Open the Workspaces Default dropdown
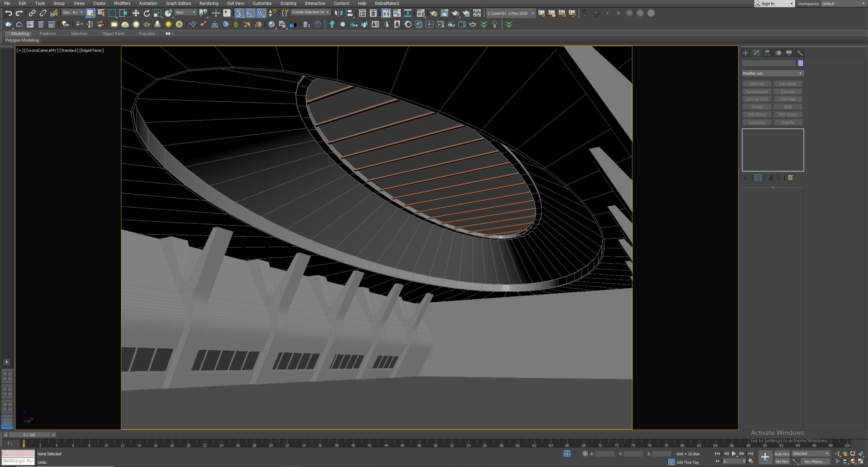Image resolution: width=868 pixels, height=467 pixels. point(843,4)
